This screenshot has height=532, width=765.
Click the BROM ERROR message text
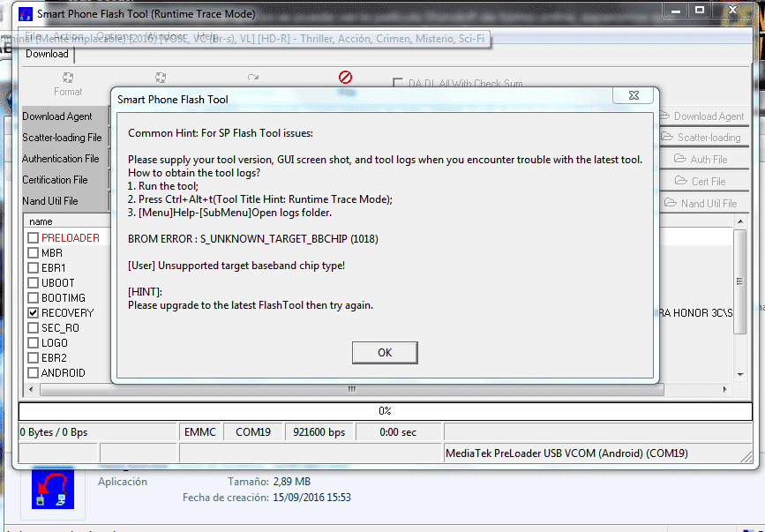click(x=252, y=239)
